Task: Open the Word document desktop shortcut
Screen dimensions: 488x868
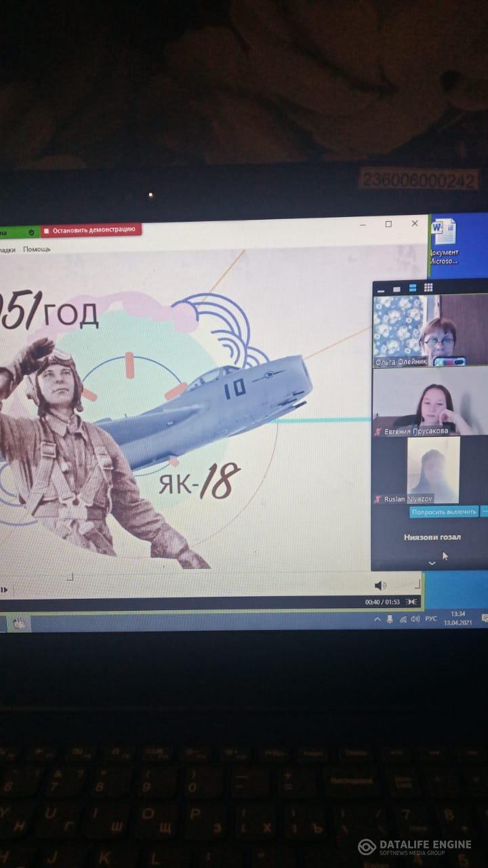Action: [445, 242]
